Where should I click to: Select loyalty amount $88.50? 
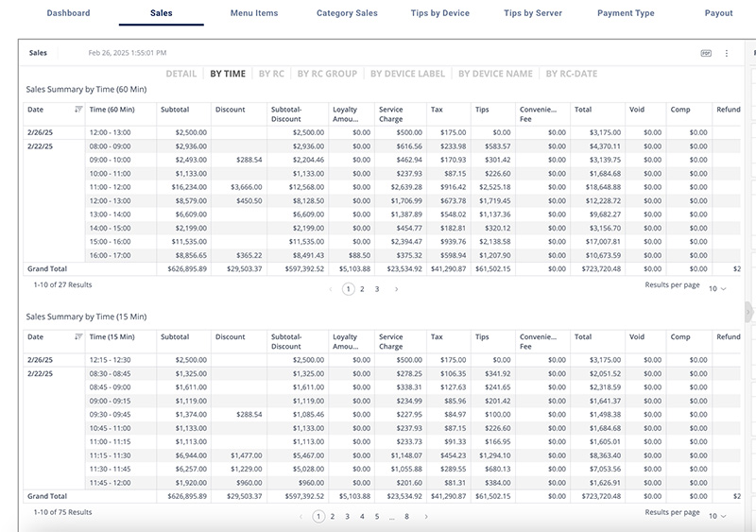360,255
